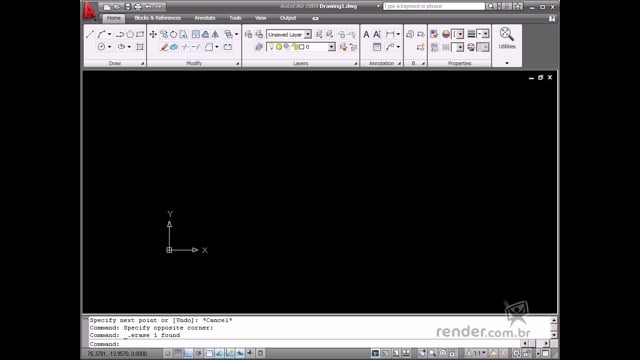
Task: Click the Fillet tool icon
Action: [x=209, y=47]
